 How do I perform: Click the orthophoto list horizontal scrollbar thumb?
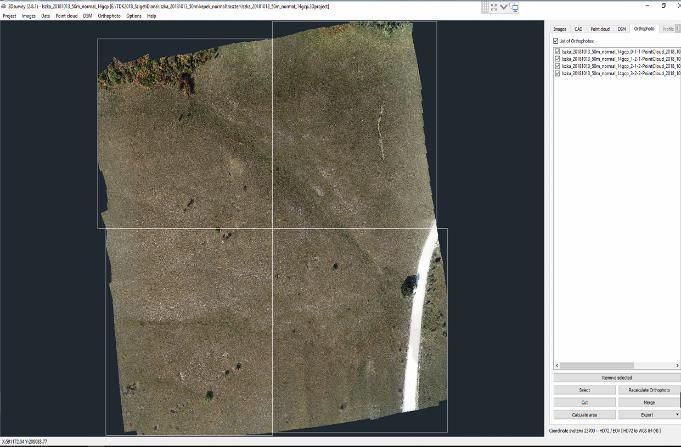[x=597, y=365]
